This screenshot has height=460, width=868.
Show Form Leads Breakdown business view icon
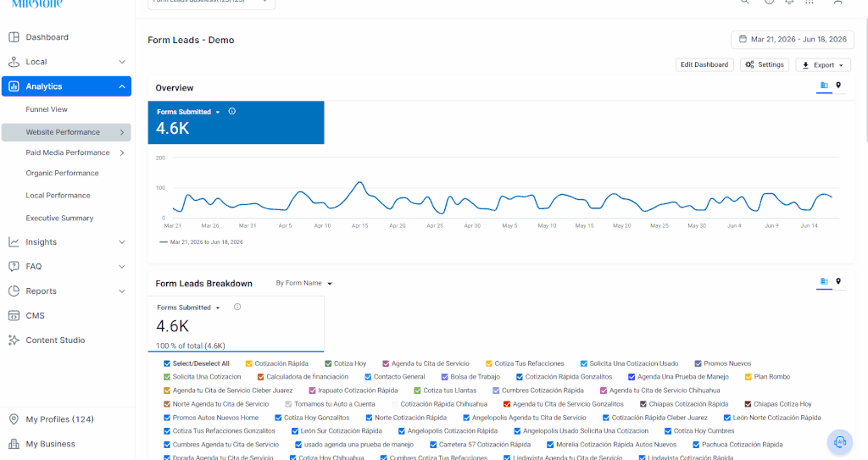pyautogui.click(x=824, y=281)
